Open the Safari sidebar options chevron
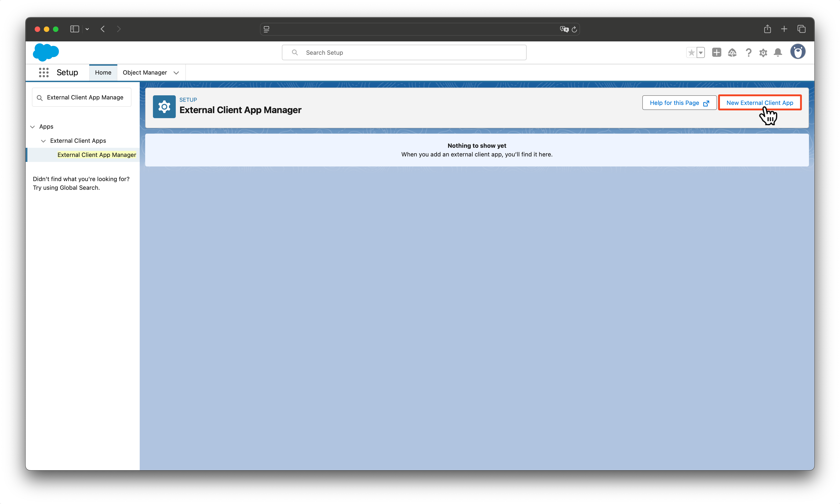The height and width of the screenshot is (504, 840). pos(87,29)
